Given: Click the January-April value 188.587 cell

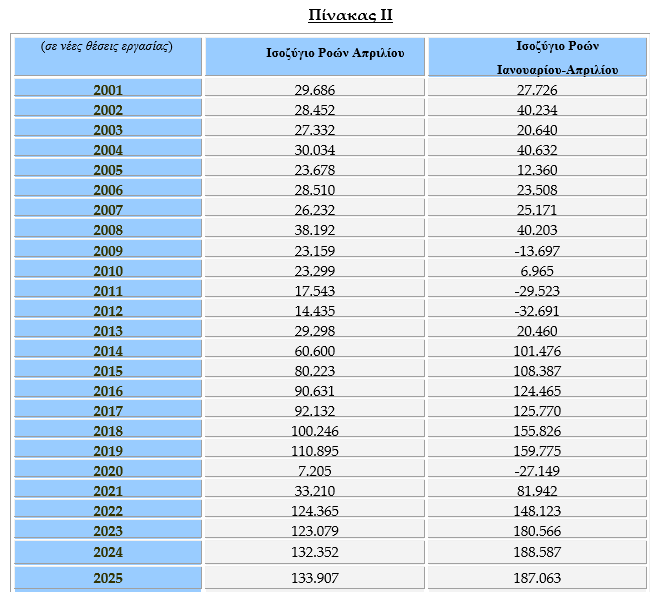Looking at the screenshot, I should [536, 552].
